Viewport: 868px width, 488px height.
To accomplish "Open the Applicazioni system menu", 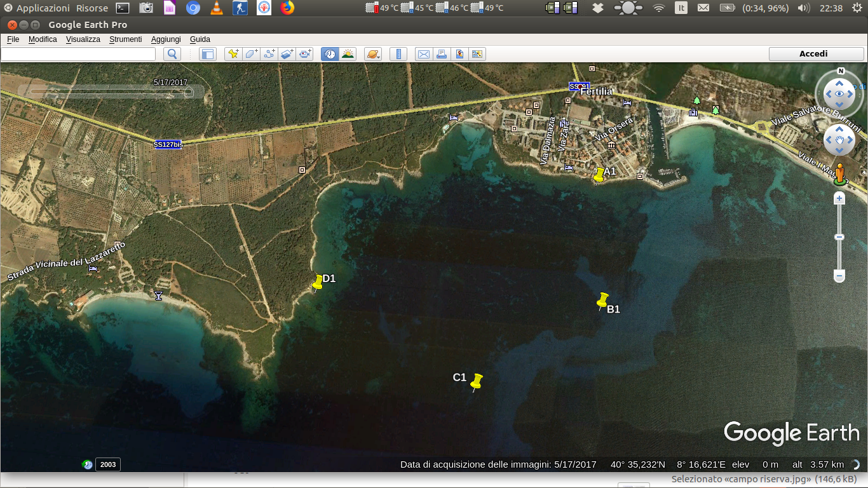I will coord(43,8).
